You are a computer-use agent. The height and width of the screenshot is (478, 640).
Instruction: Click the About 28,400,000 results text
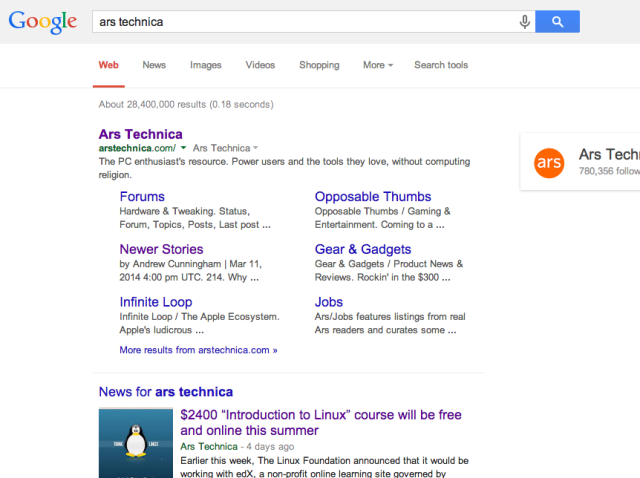[x=186, y=104]
